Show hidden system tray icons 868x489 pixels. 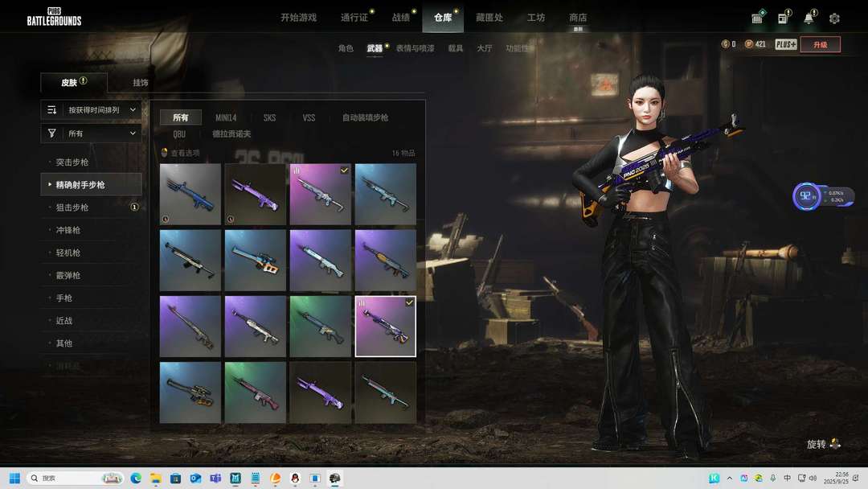click(x=730, y=478)
